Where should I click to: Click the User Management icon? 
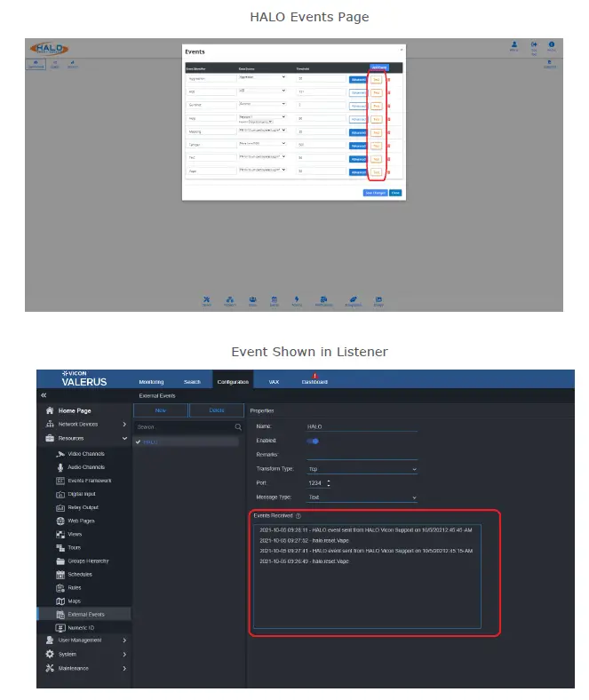point(50,640)
